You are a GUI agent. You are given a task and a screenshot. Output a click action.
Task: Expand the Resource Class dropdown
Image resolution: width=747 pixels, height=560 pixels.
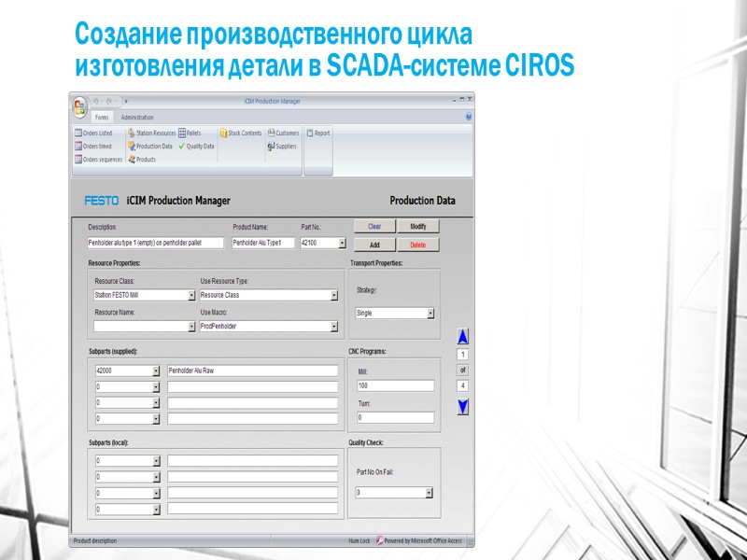pyautogui.click(x=191, y=295)
